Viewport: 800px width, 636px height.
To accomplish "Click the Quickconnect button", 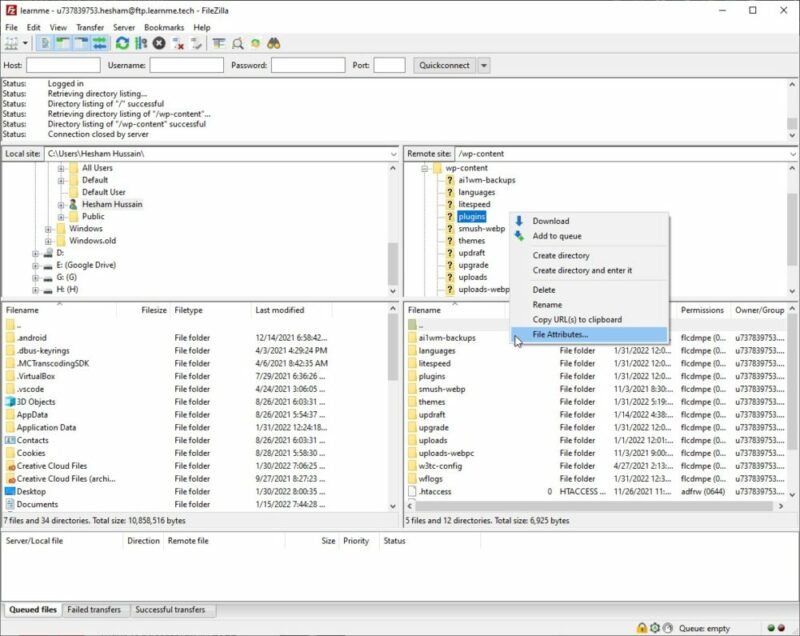I will (444, 65).
